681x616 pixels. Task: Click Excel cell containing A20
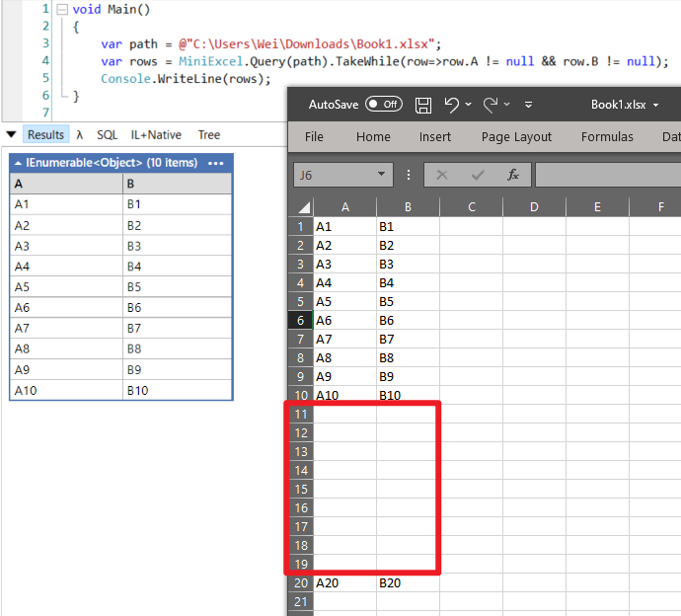click(344, 583)
